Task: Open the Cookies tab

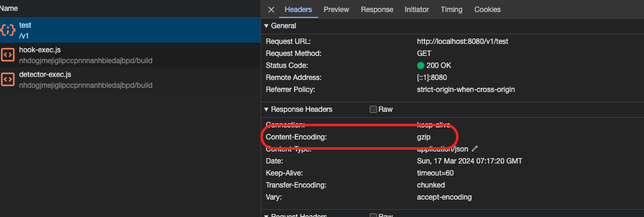Action: pyautogui.click(x=487, y=10)
